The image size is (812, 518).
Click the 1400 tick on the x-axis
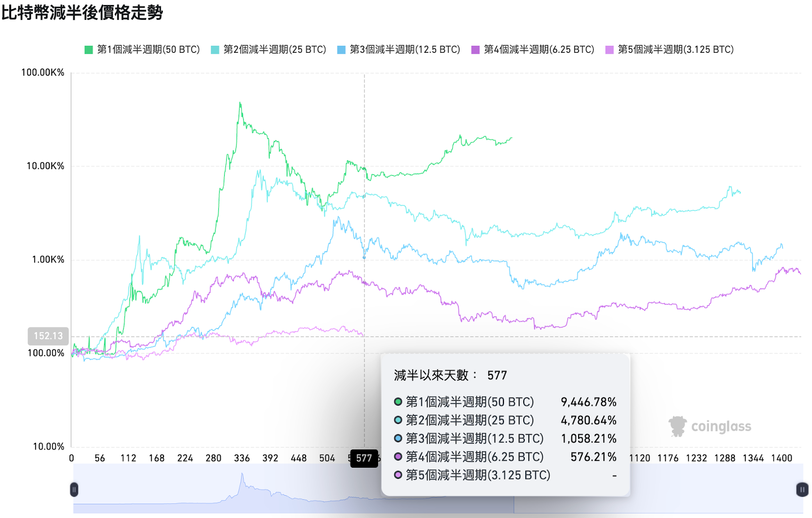point(782,458)
